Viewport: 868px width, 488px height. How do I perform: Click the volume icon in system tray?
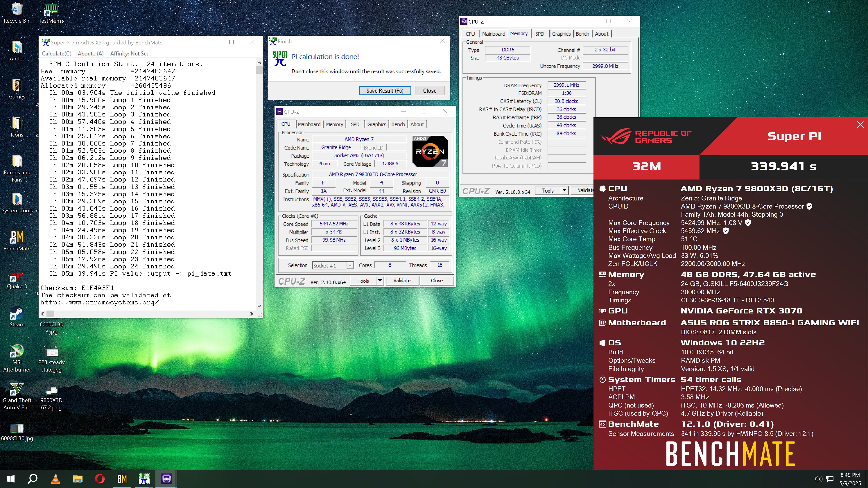point(818,479)
